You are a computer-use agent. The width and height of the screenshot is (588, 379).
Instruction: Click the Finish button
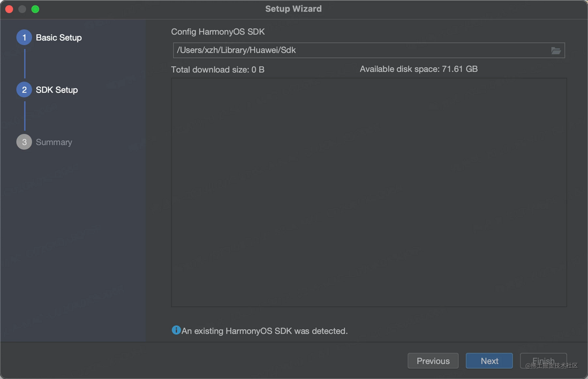point(544,361)
